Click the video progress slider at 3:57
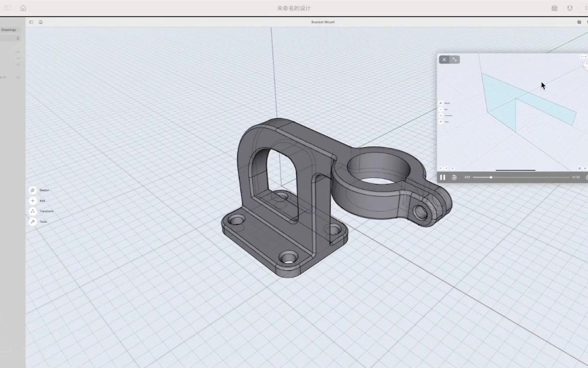588x368 pixels. coord(491,177)
